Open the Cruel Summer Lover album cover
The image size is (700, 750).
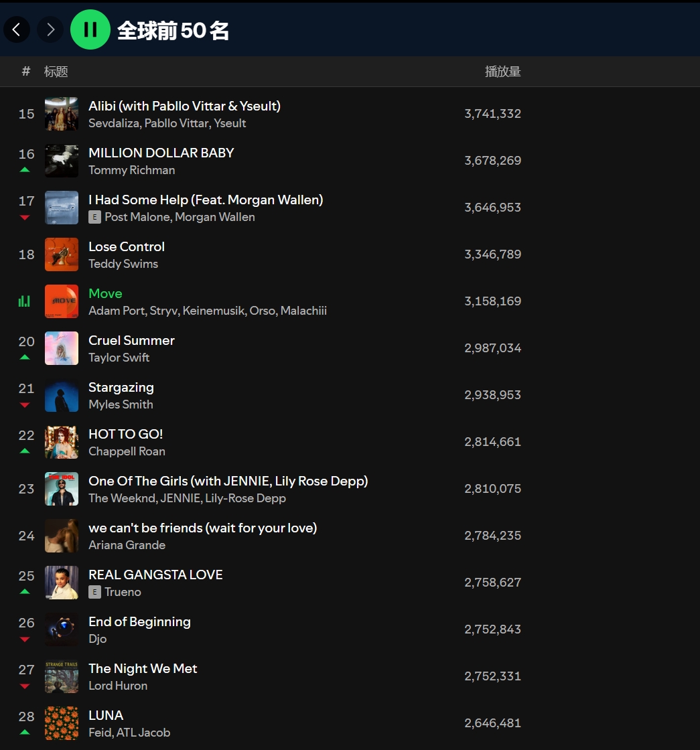[x=62, y=348]
